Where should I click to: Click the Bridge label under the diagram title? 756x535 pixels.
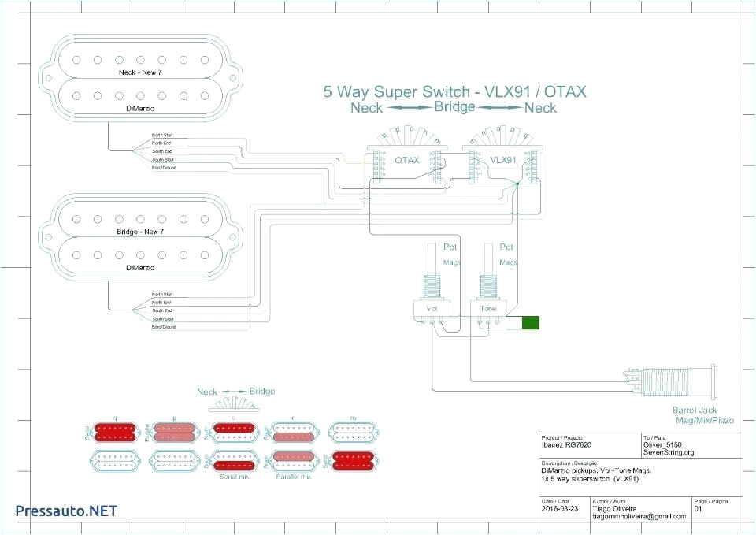455,108
